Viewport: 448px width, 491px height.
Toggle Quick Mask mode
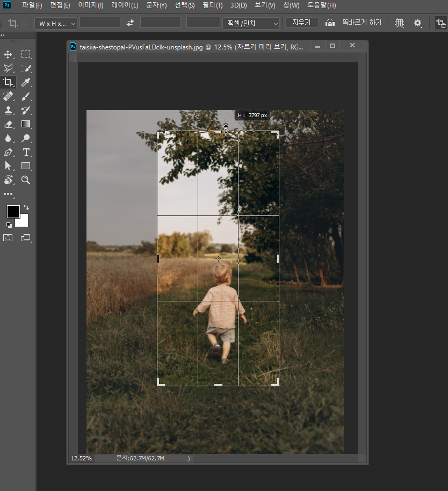pyautogui.click(x=8, y=238)
